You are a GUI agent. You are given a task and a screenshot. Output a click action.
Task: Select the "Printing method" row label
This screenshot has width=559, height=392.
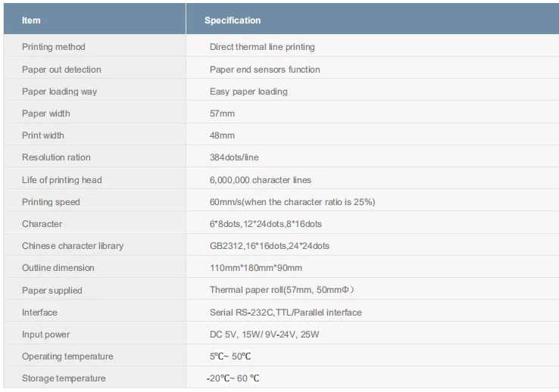53,47
